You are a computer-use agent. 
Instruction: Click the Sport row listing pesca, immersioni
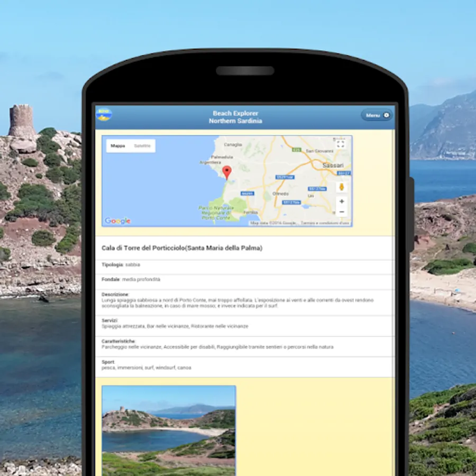pos(245,368)
